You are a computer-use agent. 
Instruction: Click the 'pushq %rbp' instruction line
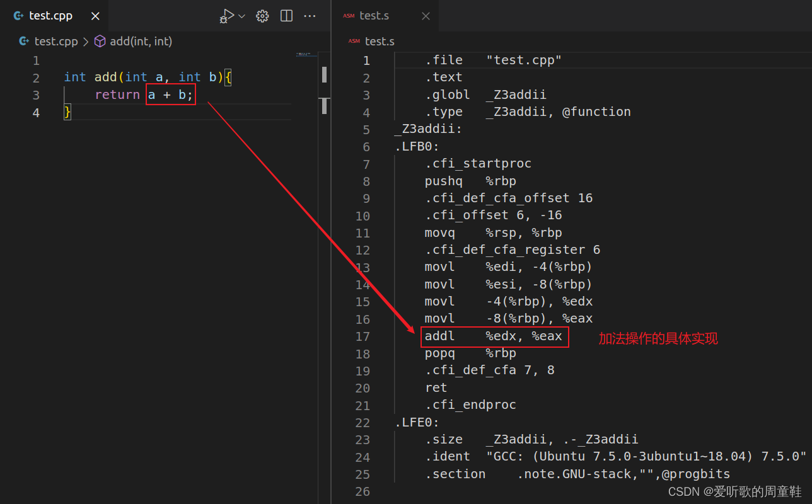coord(470,181)
